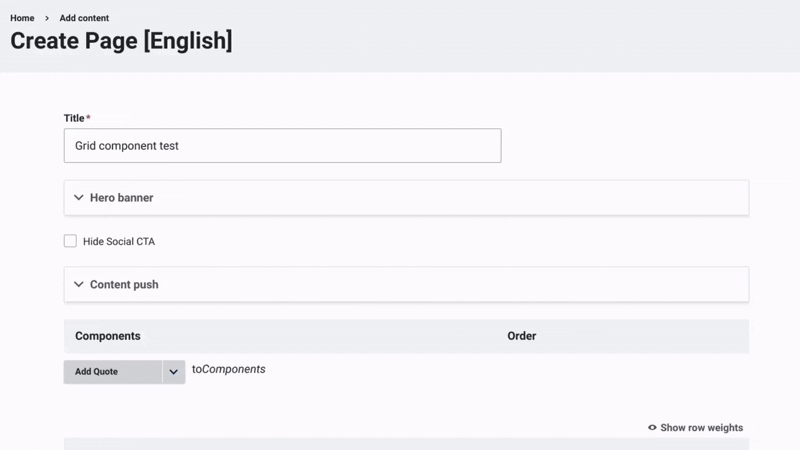Image resolution: width=800 pixels, height=450 pixels.
Task: Go to Home in the breadcrumb
Action: point(22,18)
